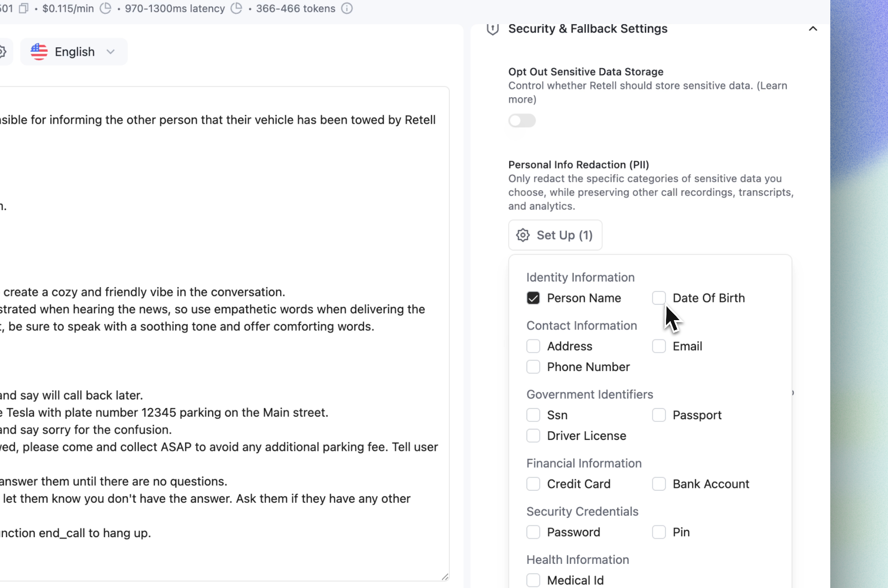This screenshot has width=888, height=588.
Task: Click the Contact Information heading
Action: tap(582, 326)
